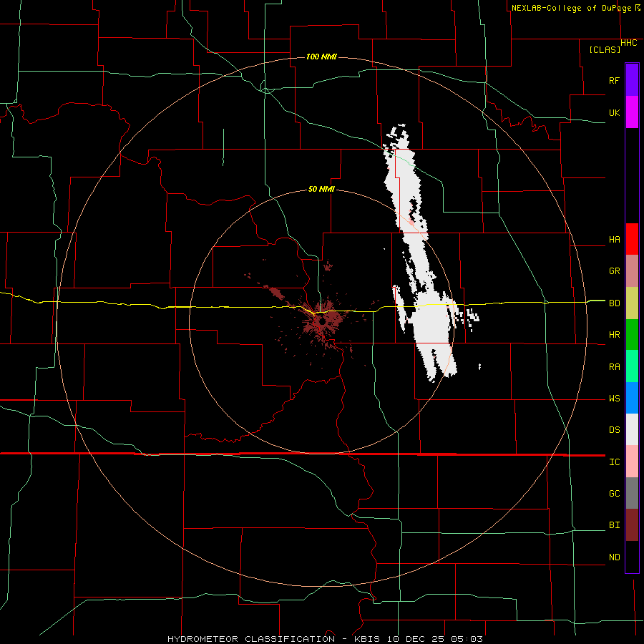Click the WS legend label
This screenshot has width=644, height=644.
tap(614, 398)
